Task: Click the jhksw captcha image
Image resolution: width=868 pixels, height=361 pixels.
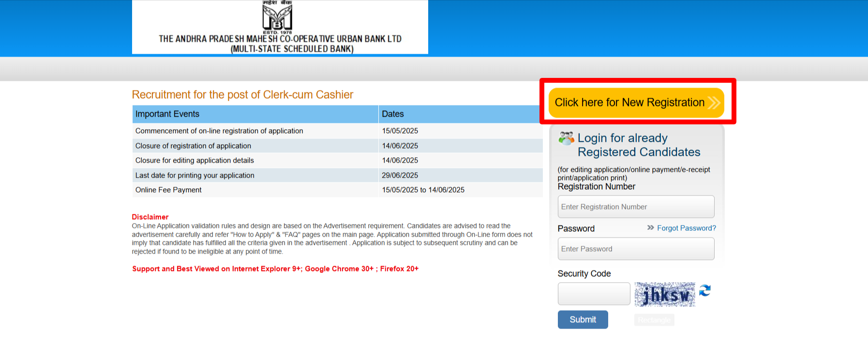Action: point(664,294)
